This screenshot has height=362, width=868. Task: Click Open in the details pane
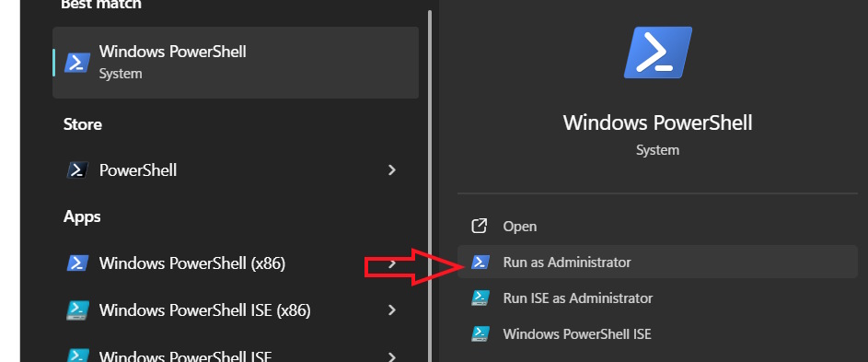point(657,227)
